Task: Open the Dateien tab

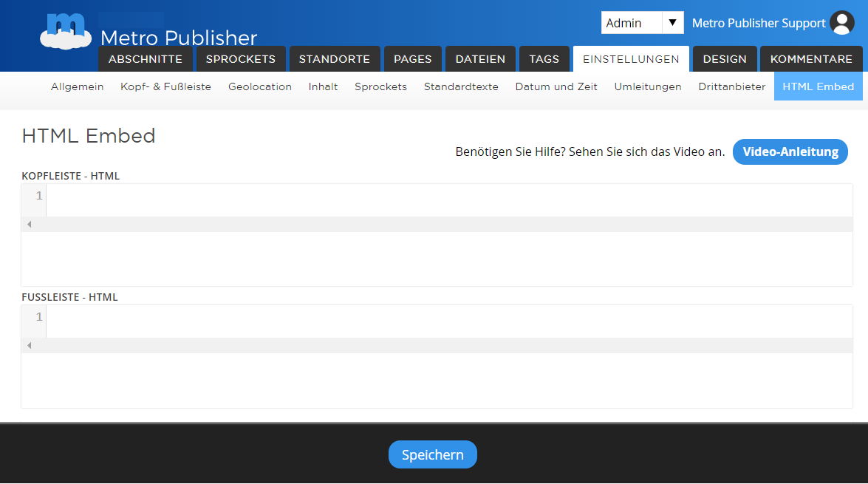Action: (480, 58)
